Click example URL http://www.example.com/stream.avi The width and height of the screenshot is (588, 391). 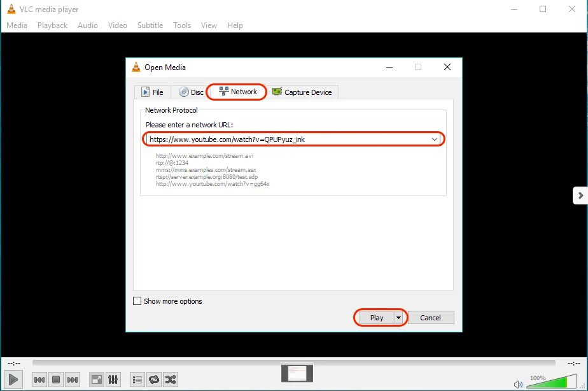click(x=204, y=155)
